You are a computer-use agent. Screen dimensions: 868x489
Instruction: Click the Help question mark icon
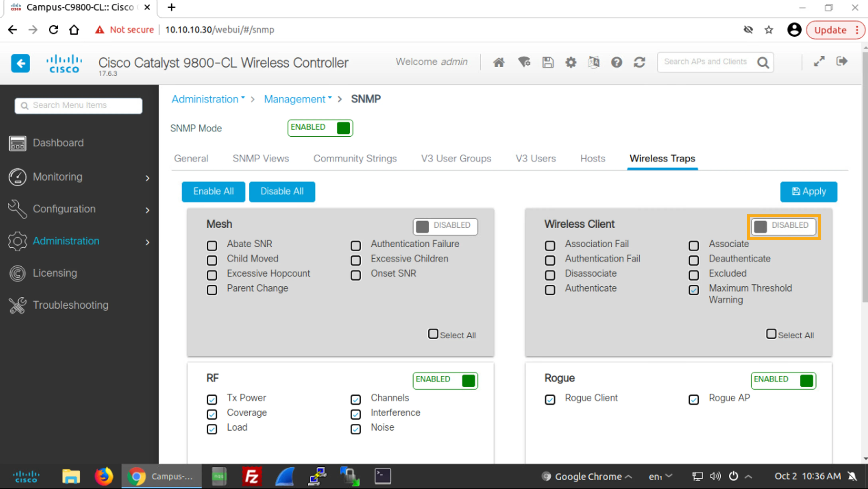[616, 62]
